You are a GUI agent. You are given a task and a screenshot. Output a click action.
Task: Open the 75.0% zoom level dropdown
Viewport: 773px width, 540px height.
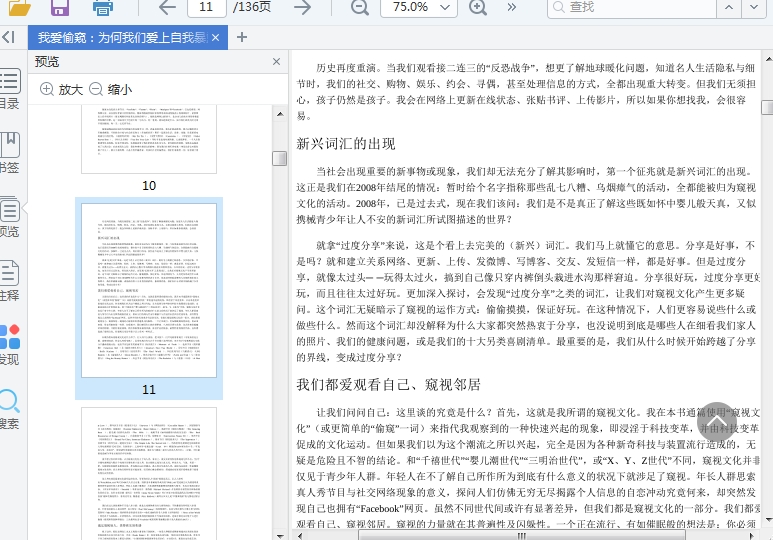(421, 7)
